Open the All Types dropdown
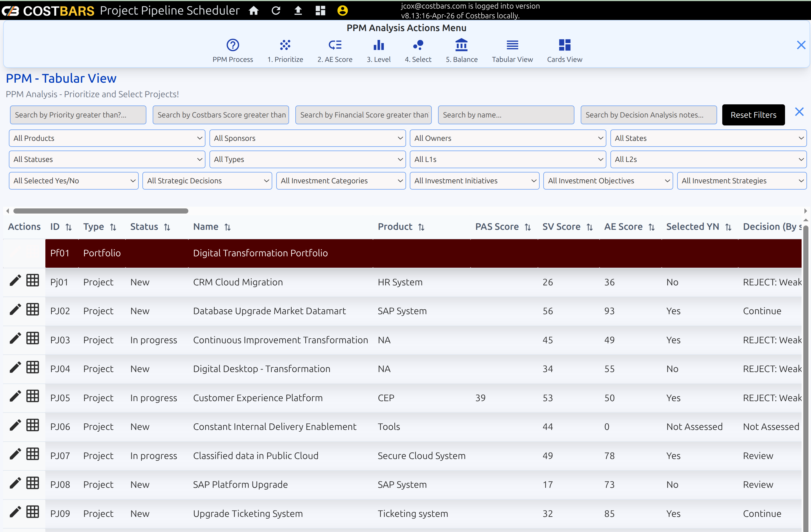 [x=307, y=159]
